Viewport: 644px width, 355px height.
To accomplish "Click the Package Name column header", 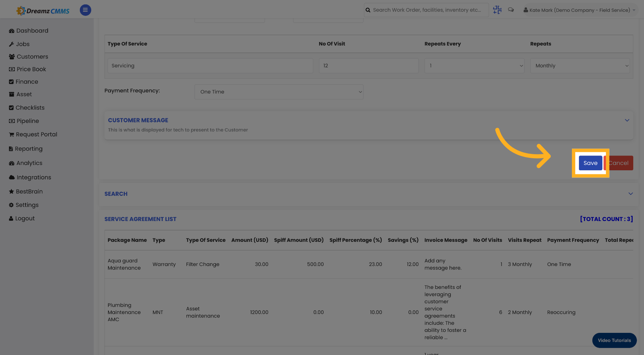I will coord(127,240).
